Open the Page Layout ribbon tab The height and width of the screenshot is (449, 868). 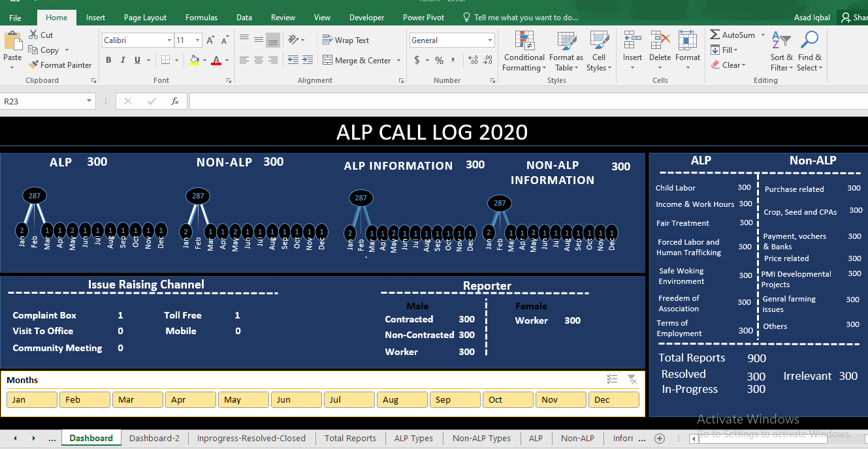(x=145, y=18)
